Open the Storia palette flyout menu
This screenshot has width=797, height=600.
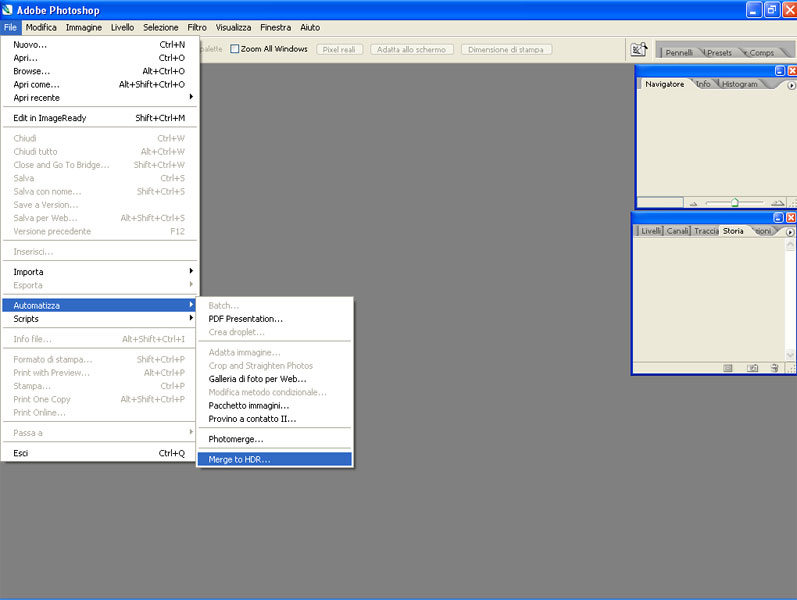point(790,232)
